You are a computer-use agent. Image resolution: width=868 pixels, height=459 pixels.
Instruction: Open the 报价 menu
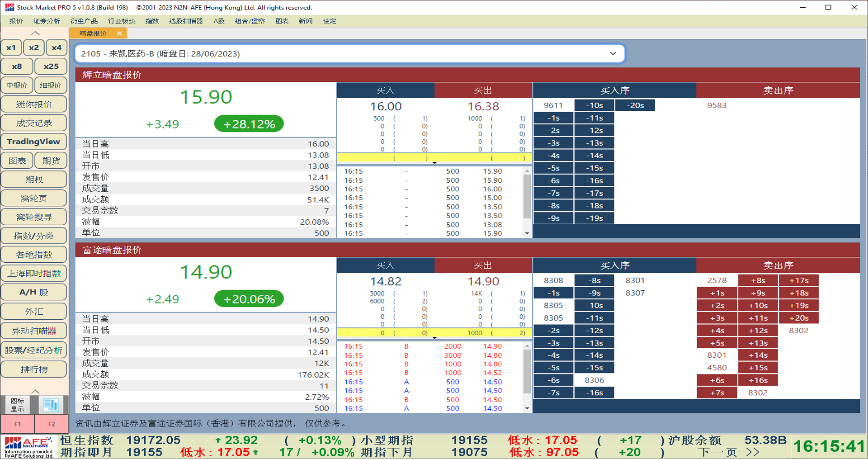pos(16,21)
